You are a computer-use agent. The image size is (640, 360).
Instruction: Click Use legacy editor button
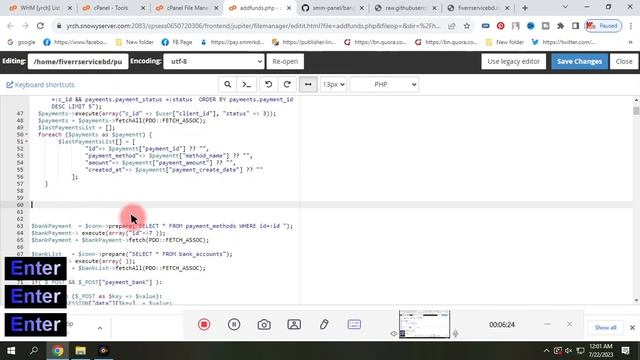[x=513, y=62]
